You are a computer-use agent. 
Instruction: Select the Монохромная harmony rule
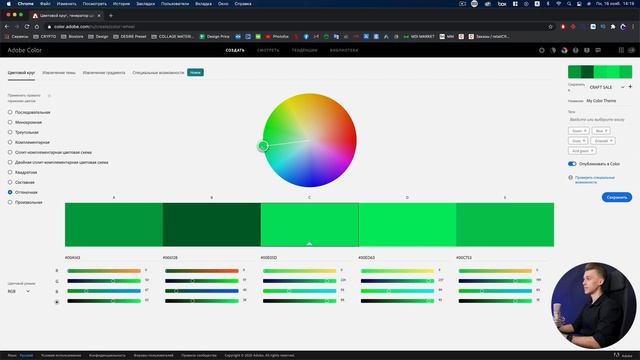point(24,122)
